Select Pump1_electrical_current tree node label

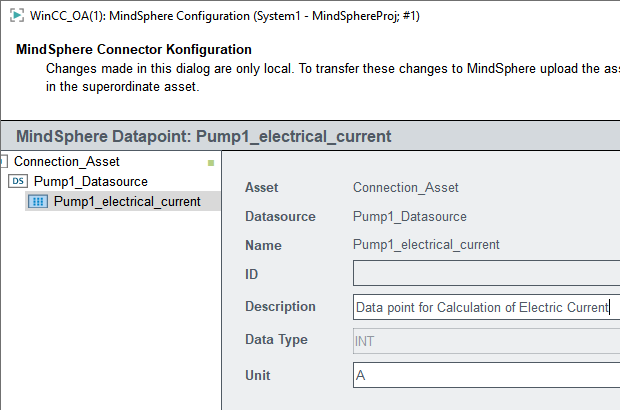click(x=127, y=201)
